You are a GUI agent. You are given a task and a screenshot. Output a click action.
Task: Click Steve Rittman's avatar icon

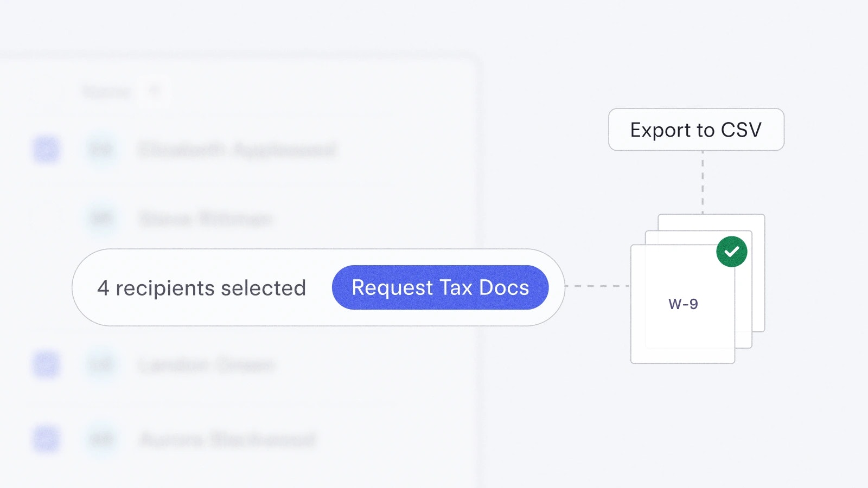coord(101,219)
